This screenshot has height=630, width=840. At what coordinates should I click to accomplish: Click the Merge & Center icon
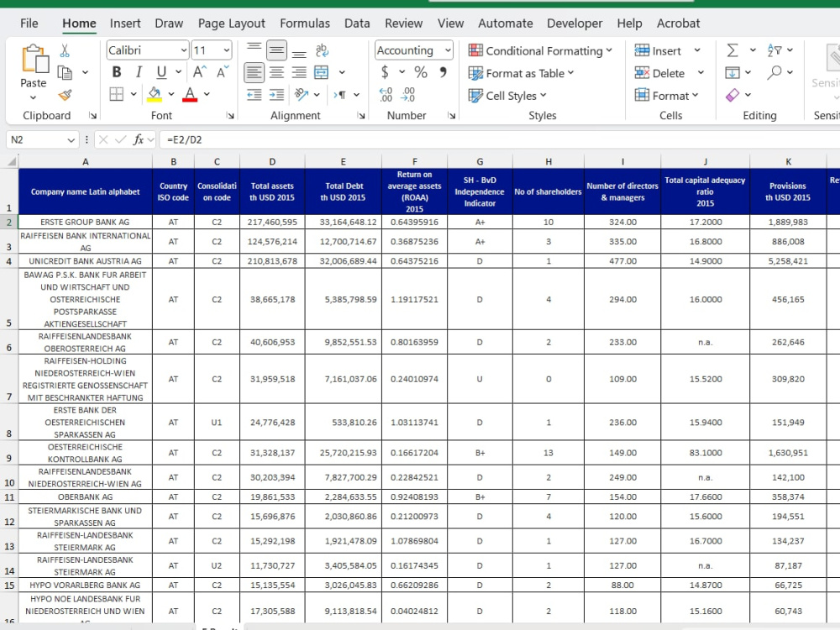[322, 72]
